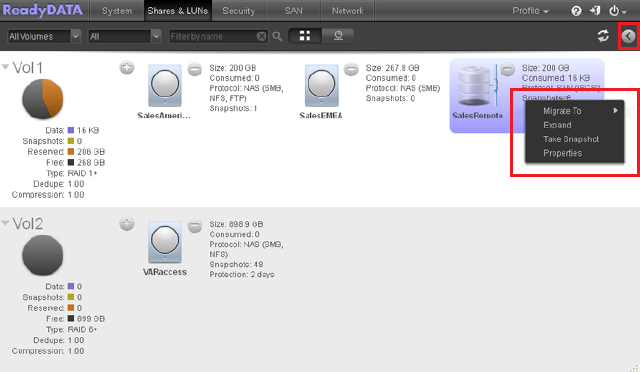
Task: Select the SalesRemote LUN icon
Action: click(x=477, y=85)
